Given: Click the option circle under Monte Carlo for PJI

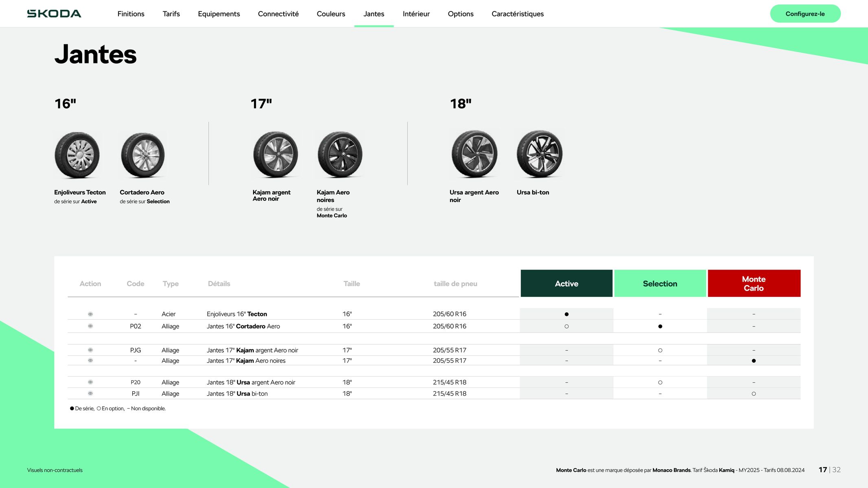Looking at the screenshot, I should (754, 394).
